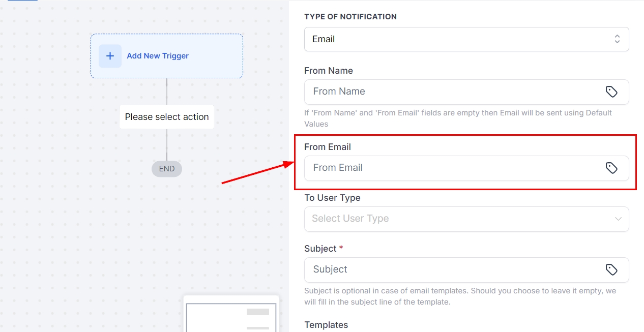Image resolution: width=644 pixels, height=332 pixels.
Task: Click the END node in workflow
Action: point(167,169)
